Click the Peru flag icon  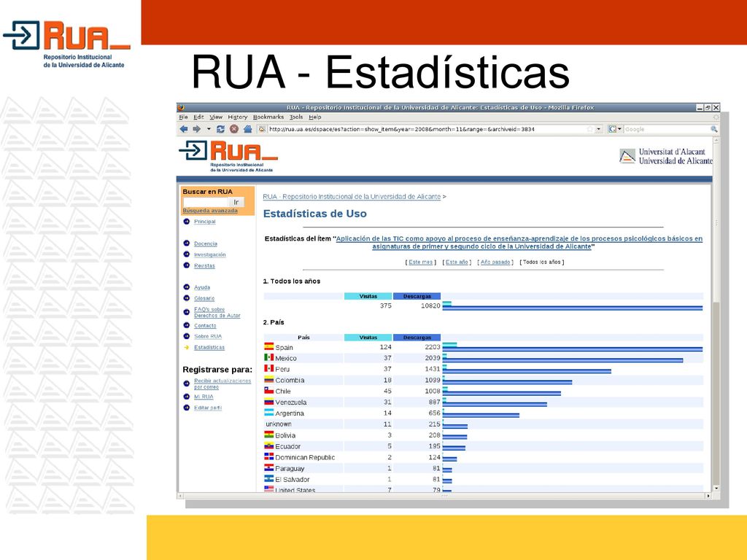click(269, 368)
